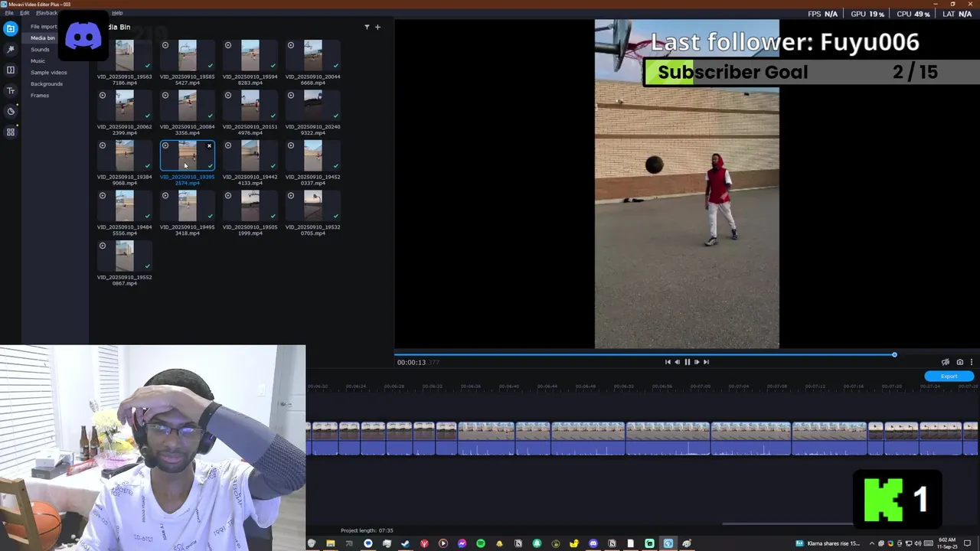Select clip VID_20250910_195855427.mp4 thumbnail
This screenshot has width=980, height=551.
(x=188, y=55)
